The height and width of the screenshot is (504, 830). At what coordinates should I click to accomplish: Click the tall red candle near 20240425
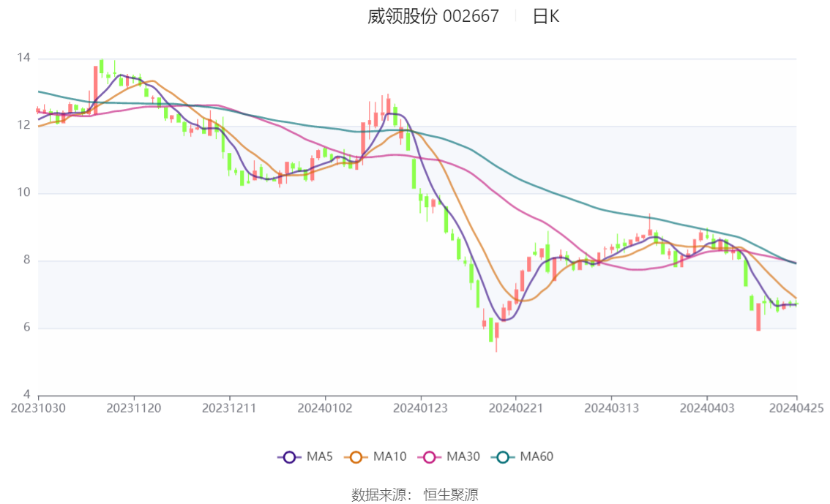758,316
